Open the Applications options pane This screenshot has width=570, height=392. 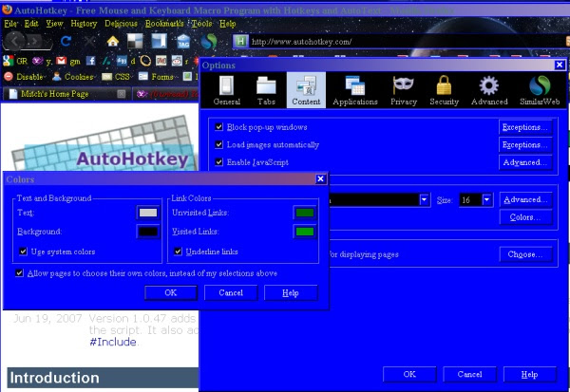point(355,90)
